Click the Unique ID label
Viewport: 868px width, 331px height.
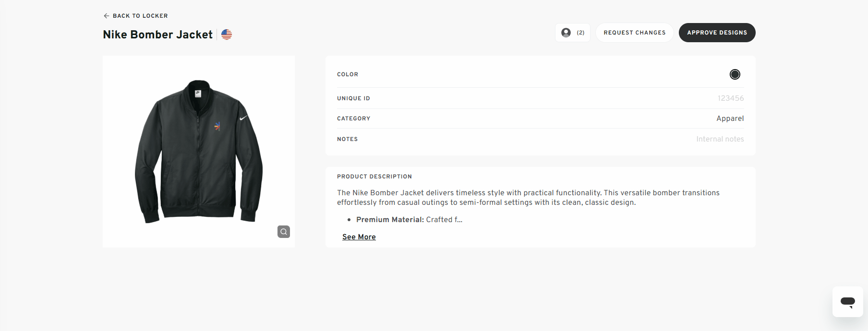click(353, 98)
